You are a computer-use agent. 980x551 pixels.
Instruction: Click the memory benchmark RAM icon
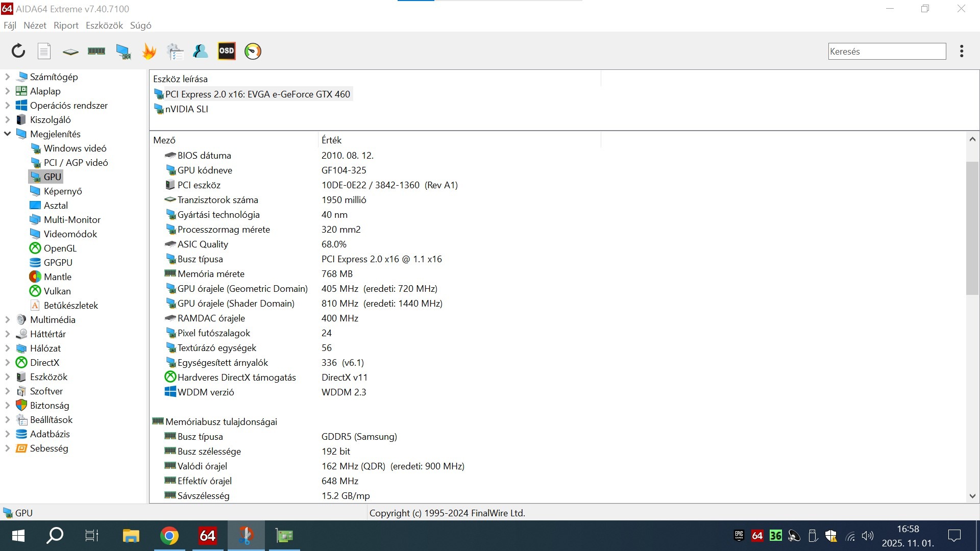click(96, 51)
